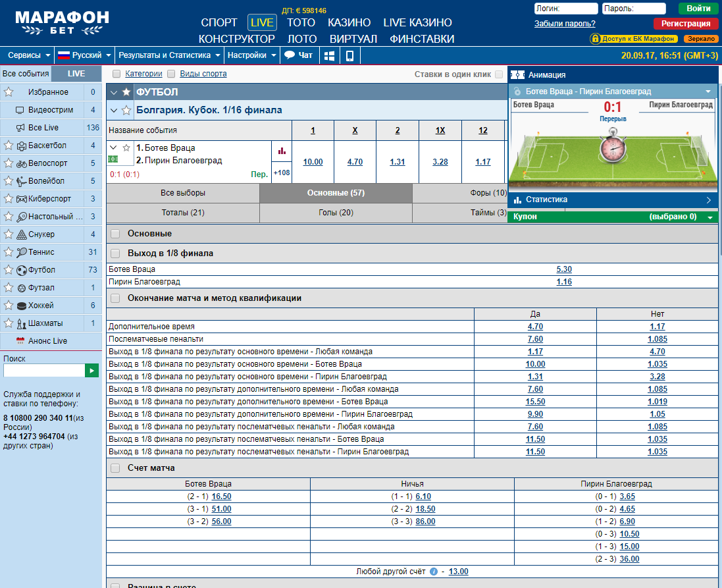Click the lock icon beside match title

tap(517, 92)
